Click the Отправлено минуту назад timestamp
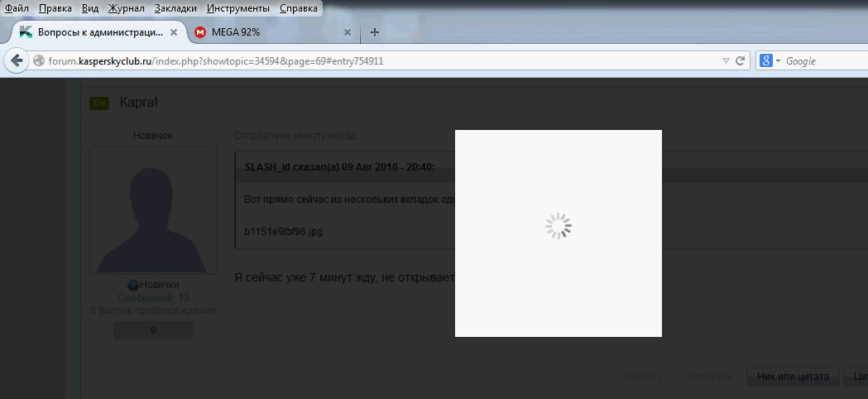 click(x=295, y=135)
